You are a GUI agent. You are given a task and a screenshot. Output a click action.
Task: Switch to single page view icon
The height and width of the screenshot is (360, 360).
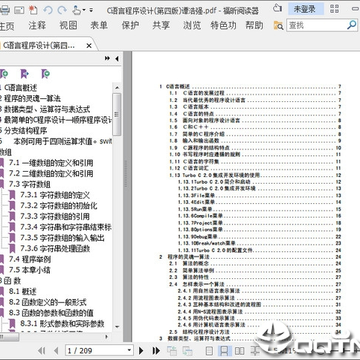point(209,351)
